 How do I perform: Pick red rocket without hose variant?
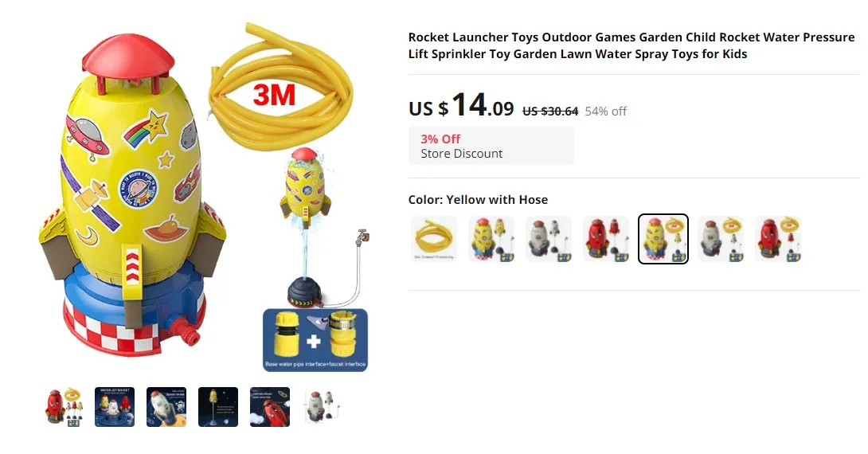tap(606, 239)
